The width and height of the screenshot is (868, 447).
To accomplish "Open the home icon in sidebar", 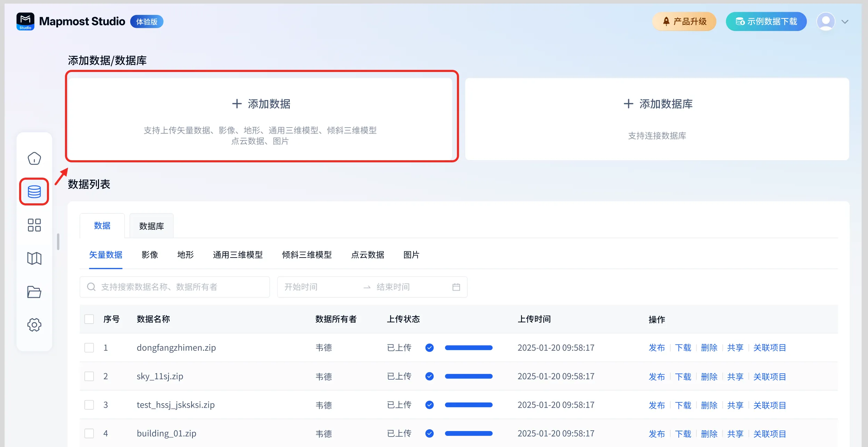I will 34,159.
